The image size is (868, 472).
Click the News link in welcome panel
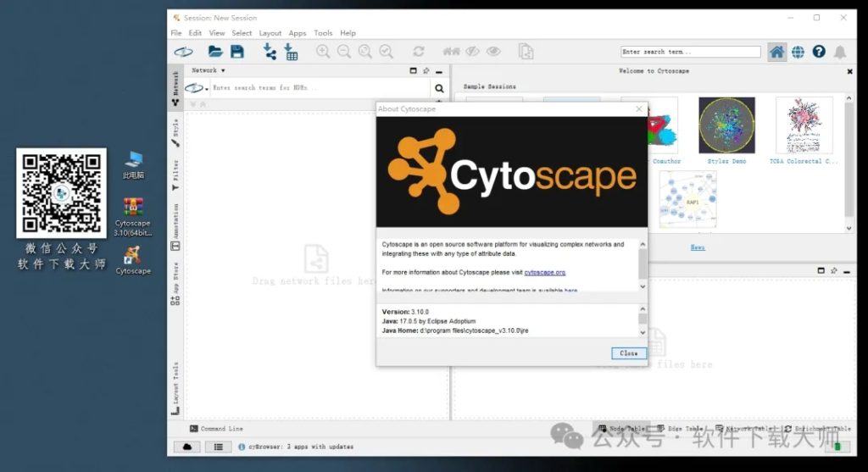coord(698,247)
